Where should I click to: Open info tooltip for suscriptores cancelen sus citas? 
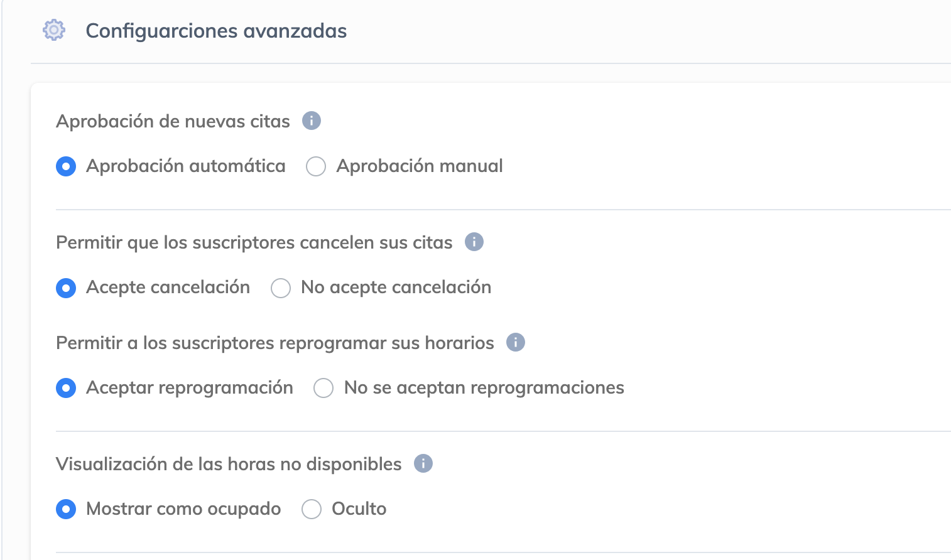click(x=474, y=242)
